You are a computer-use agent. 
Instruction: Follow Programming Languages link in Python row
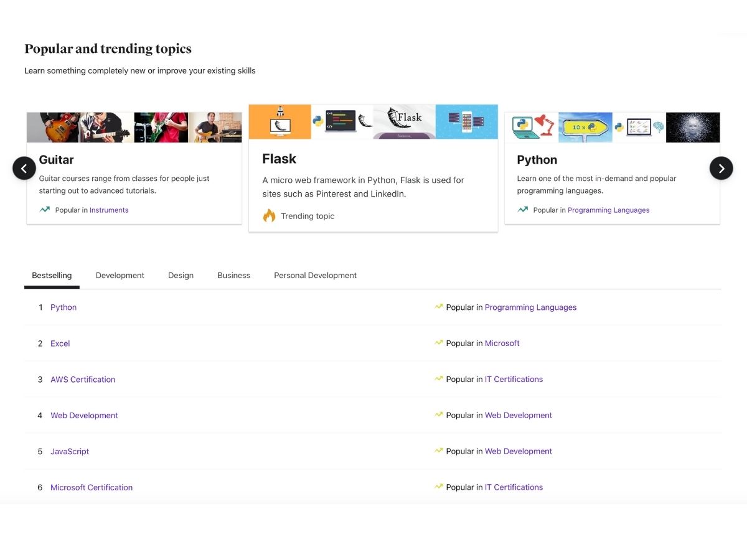[x=530, y=307]
